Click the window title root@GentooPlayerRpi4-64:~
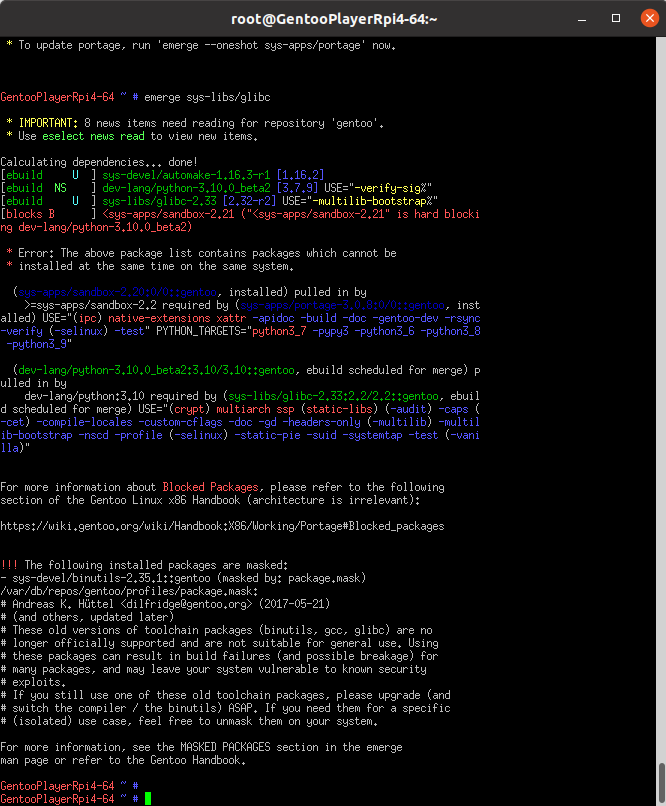The image size is (666, 806). coord(334,19)
